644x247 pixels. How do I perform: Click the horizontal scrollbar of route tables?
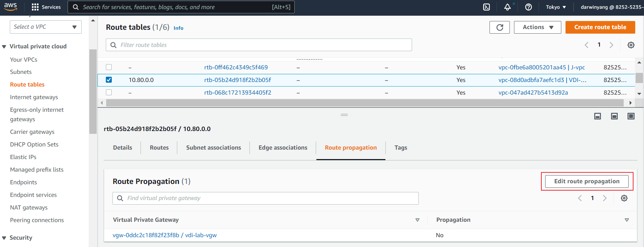(x=364, y=103)
